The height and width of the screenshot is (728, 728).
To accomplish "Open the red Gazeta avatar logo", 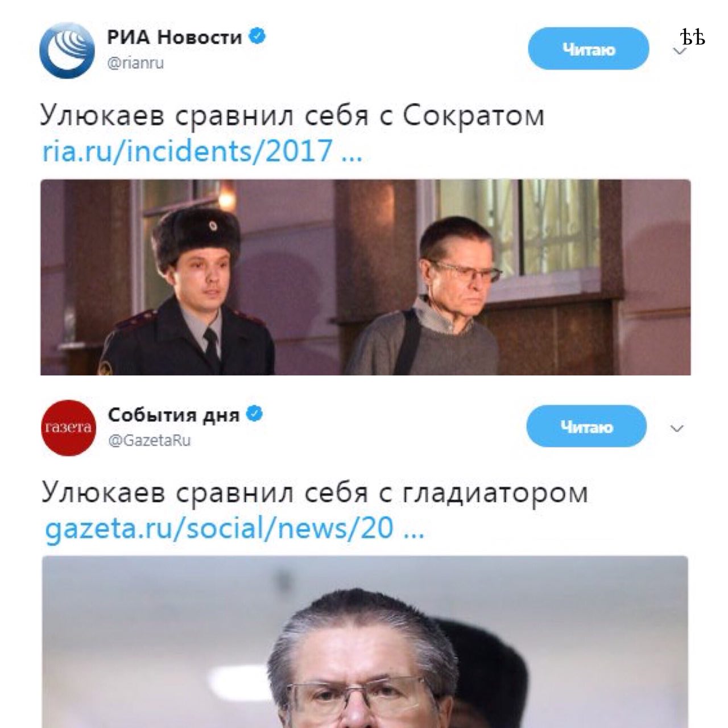I will point(68,428).
